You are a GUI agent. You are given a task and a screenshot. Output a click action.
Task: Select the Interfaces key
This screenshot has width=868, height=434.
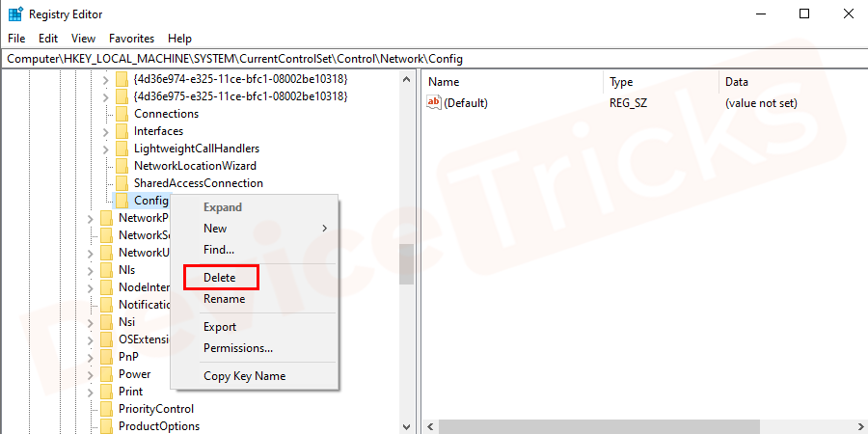tap(158, 131)
